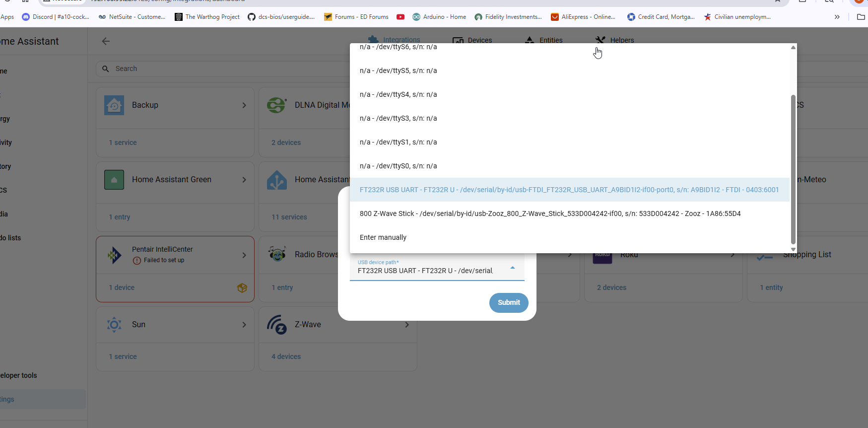Open the all bookmarks folder icon
Image resolution: width=868 pixels, height=428 pixels.
coord(861,17)
